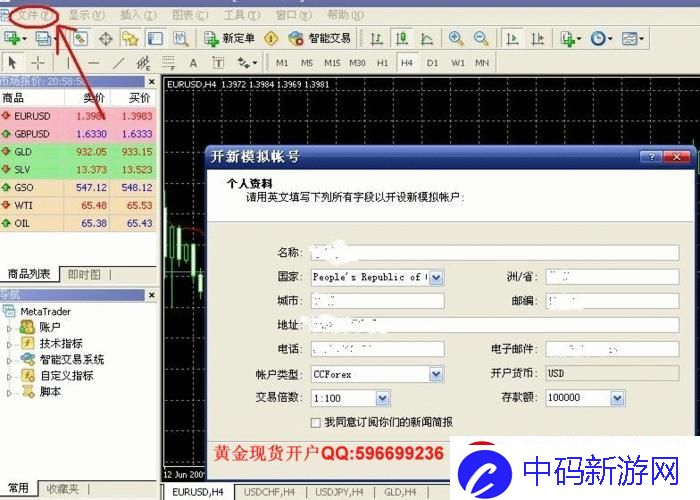Select the Fibonacci retracement tool
Image resolution: width=700 pixels, height=500 pixels.
pyautogui.click(x=168, y=63)
